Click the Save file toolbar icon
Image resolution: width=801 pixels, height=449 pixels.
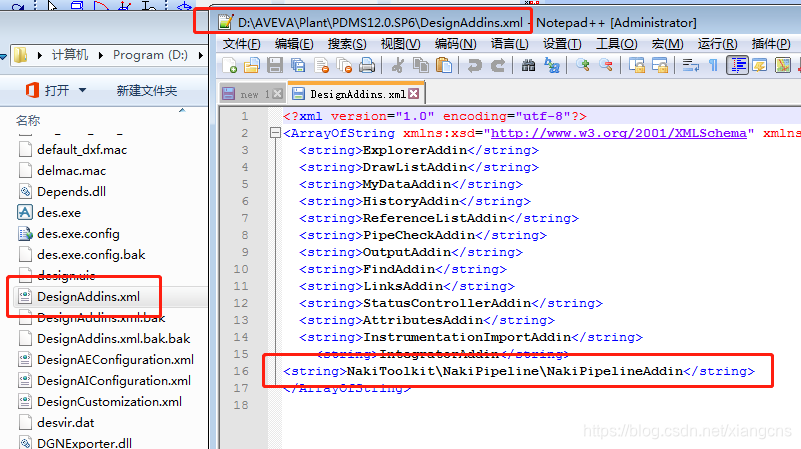273,66
